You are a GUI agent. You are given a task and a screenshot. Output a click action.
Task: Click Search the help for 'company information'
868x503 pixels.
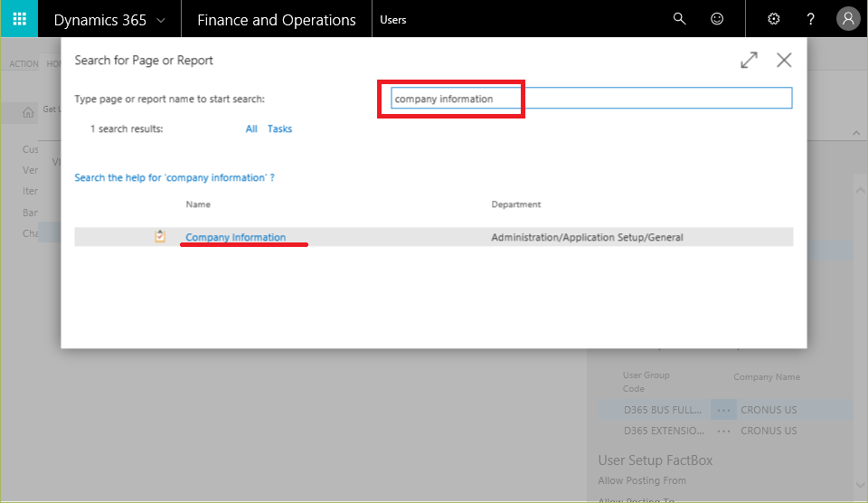175,177
